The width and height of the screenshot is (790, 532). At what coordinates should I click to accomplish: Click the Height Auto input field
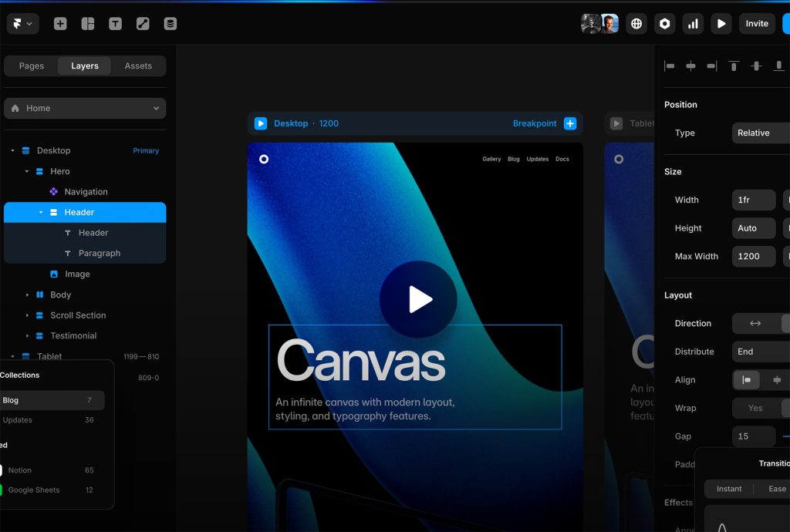point(754,228)
